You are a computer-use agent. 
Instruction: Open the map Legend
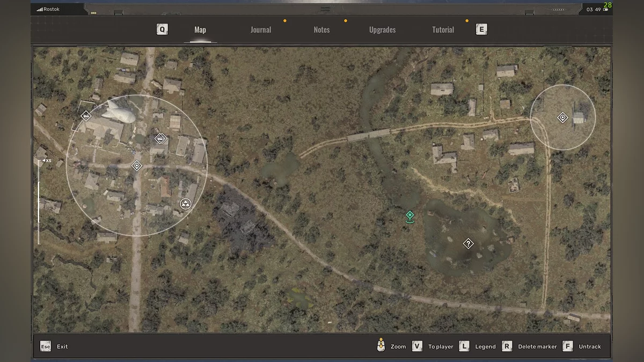point(485,346)
